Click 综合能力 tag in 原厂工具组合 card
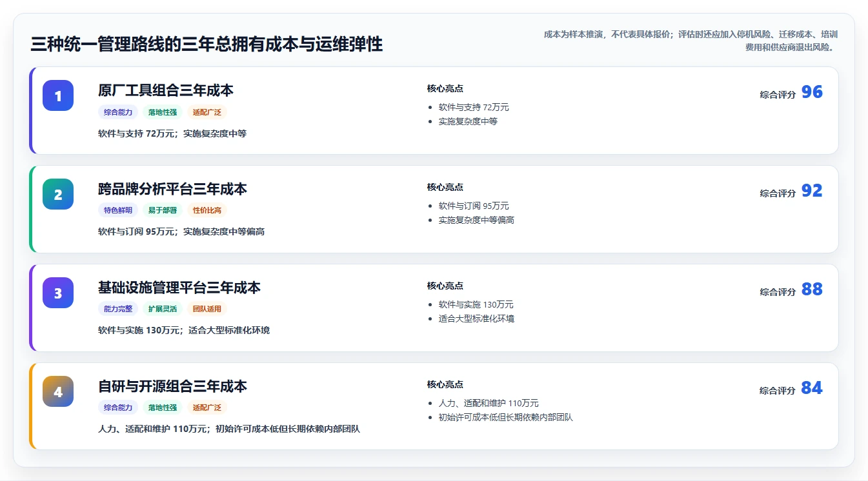The image size is (868, 481). [x=118, y=112]
